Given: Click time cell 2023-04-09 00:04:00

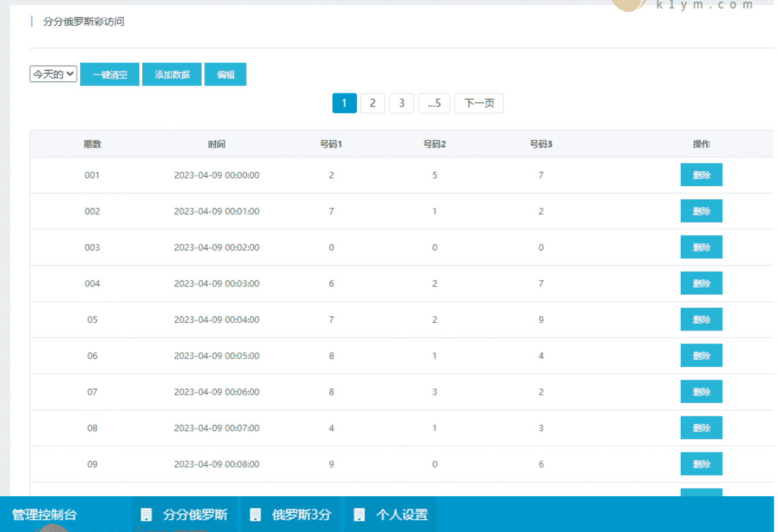Looking at the screenshot, I should (217, 320).
